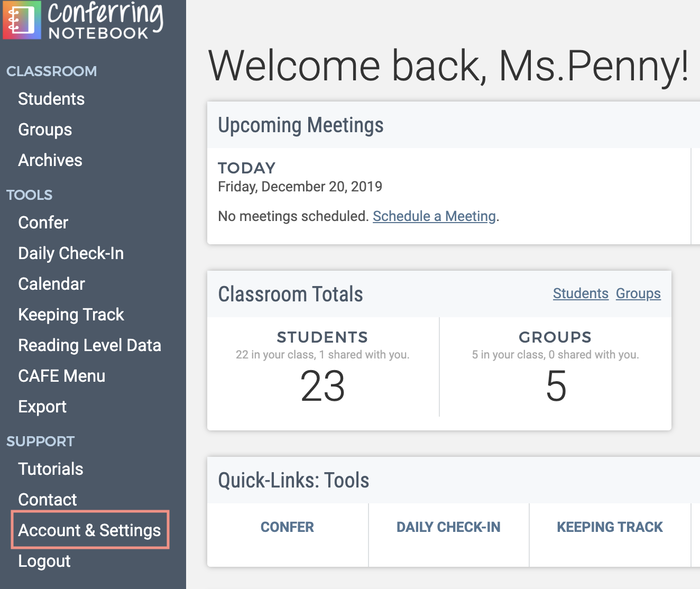Click the Conferring Notebook logo icon
This screenshot has width=700, height=589.
[22, 20]
